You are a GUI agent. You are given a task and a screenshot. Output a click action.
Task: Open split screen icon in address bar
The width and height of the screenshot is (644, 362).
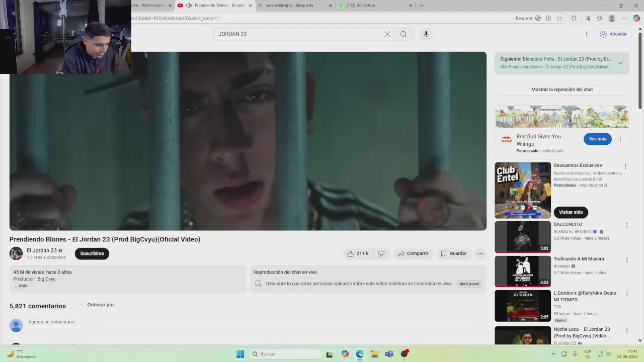click(548, 18)
